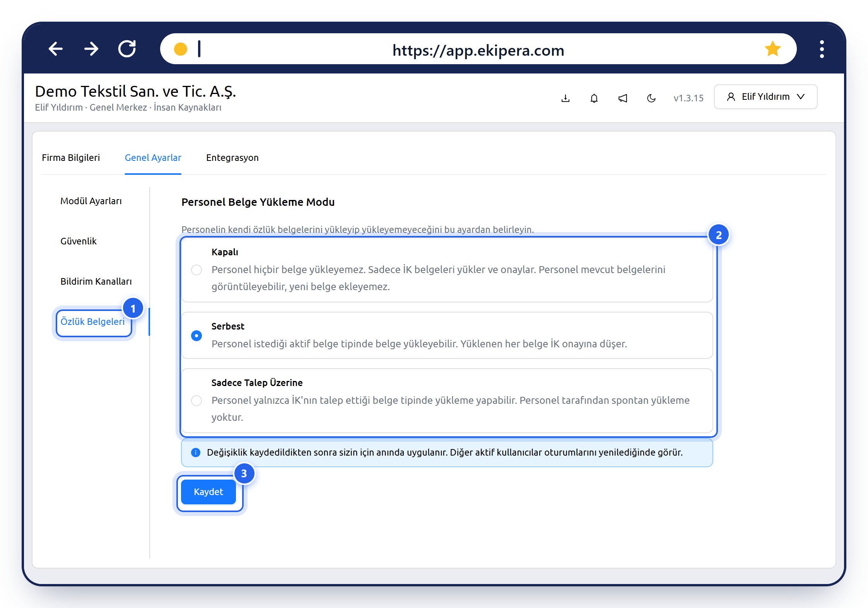The height and width of the screenshot is (608, 868).
Task: Toggle dark mode moon icon
Action: [651, 98]
